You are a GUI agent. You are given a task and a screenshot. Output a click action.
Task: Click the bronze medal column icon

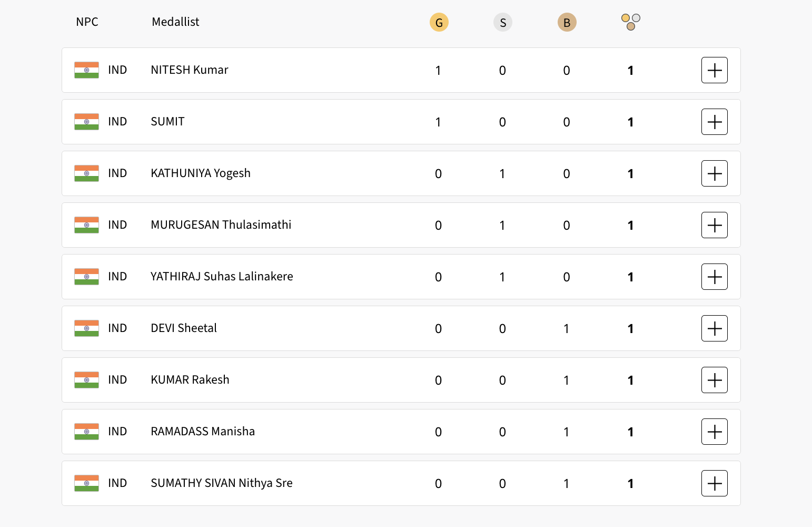click(x=567, y=23)
